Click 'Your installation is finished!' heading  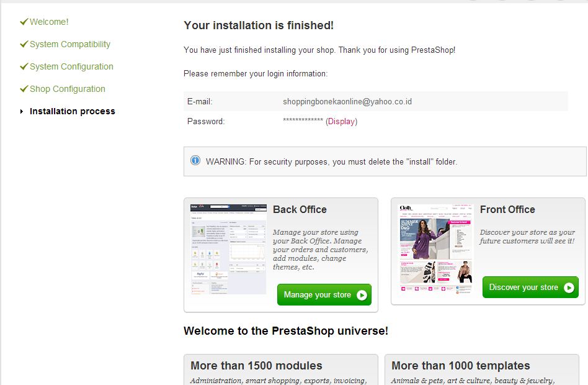click(259, 25)
